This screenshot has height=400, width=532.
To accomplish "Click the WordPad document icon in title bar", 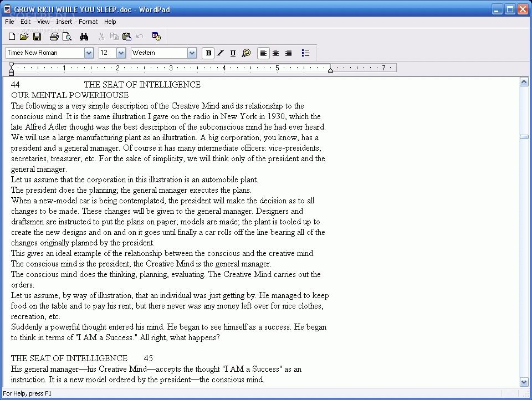I will 7,9.
